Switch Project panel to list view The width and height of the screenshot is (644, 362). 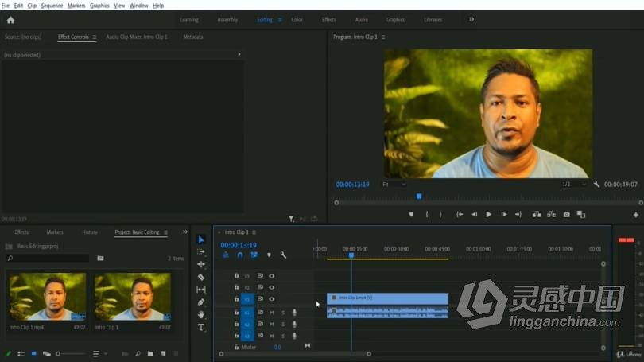coord(21,354)
